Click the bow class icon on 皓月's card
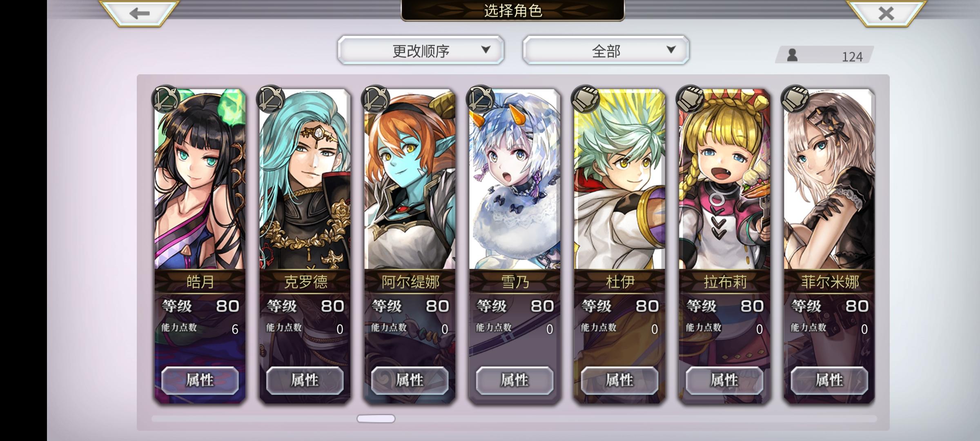The width and height of the screenshot is (980, 441). [x=166, y=99]
